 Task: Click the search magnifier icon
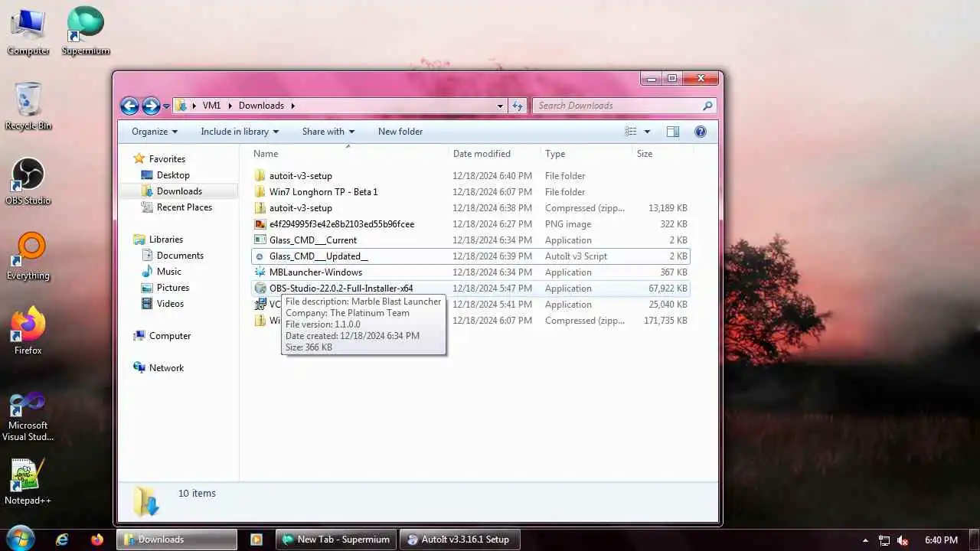[x=707, y=106]
